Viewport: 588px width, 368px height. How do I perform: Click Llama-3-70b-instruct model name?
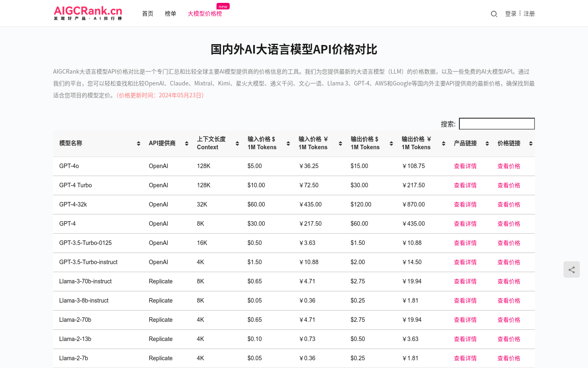85,281
